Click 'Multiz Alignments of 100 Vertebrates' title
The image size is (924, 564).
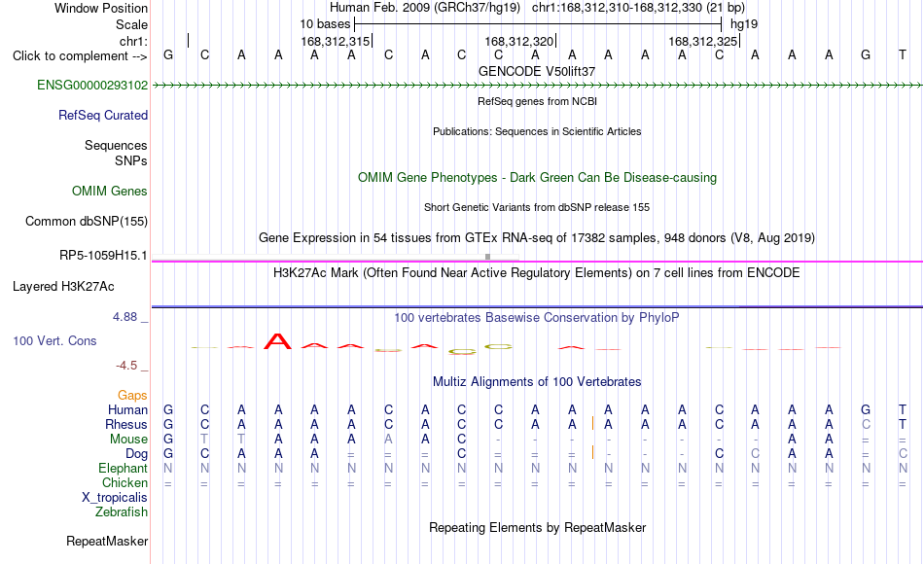[x=537, y=382]
